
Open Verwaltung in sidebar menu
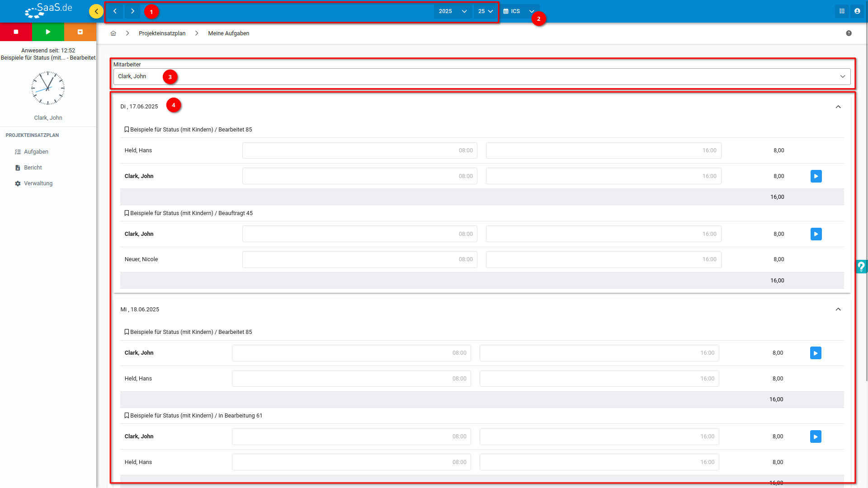pos(38,183)
